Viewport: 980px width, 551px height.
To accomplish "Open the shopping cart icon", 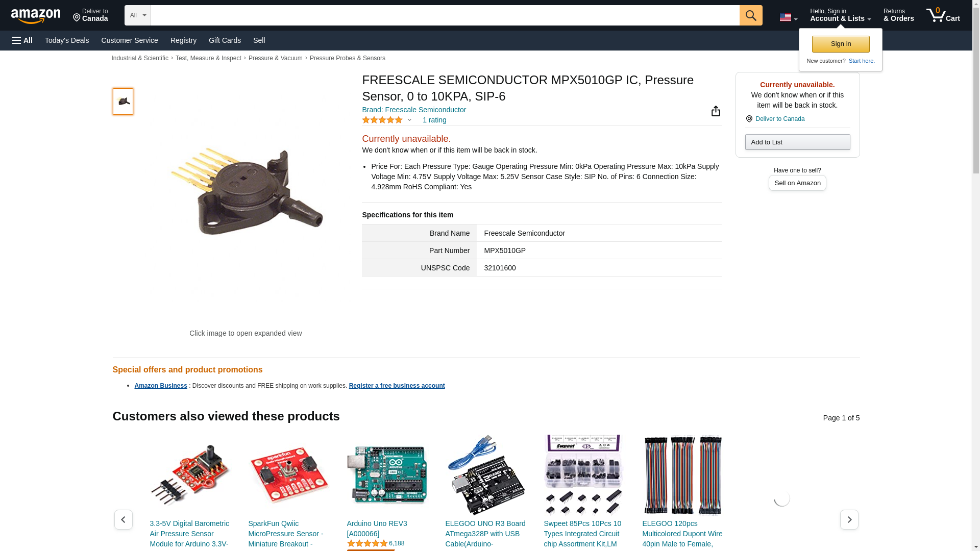I will [943, 15].
